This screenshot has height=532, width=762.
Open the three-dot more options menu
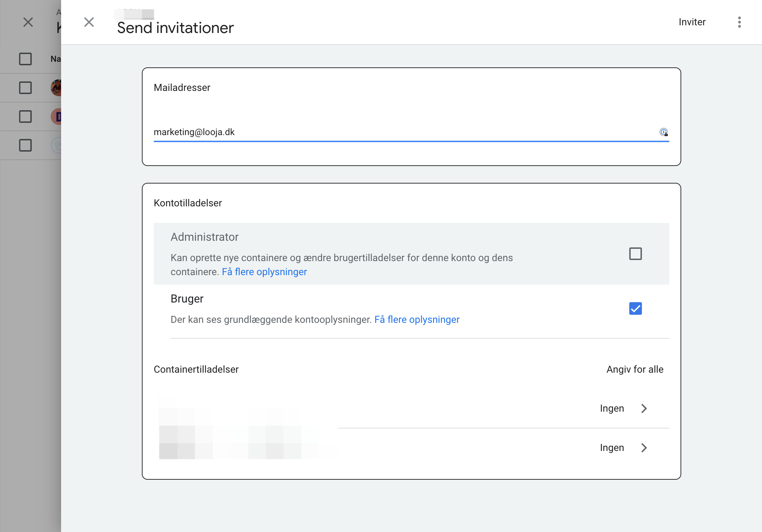(739, 22)
